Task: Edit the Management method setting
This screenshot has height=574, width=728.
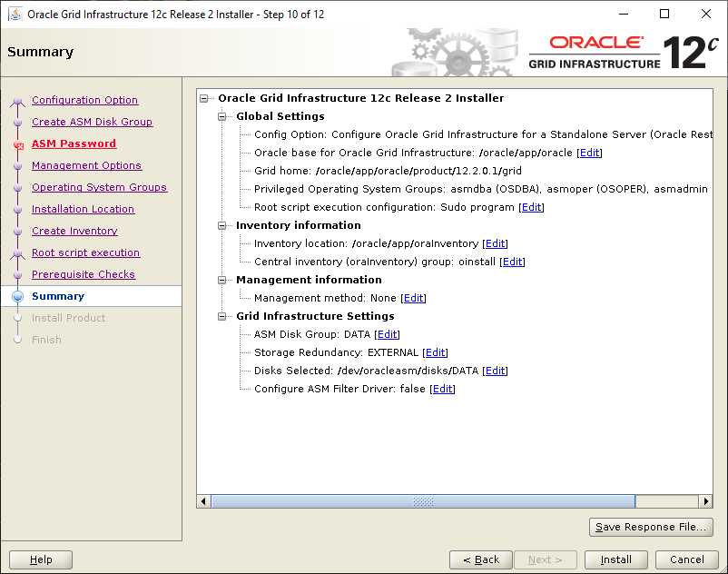Action: point(413,298)
